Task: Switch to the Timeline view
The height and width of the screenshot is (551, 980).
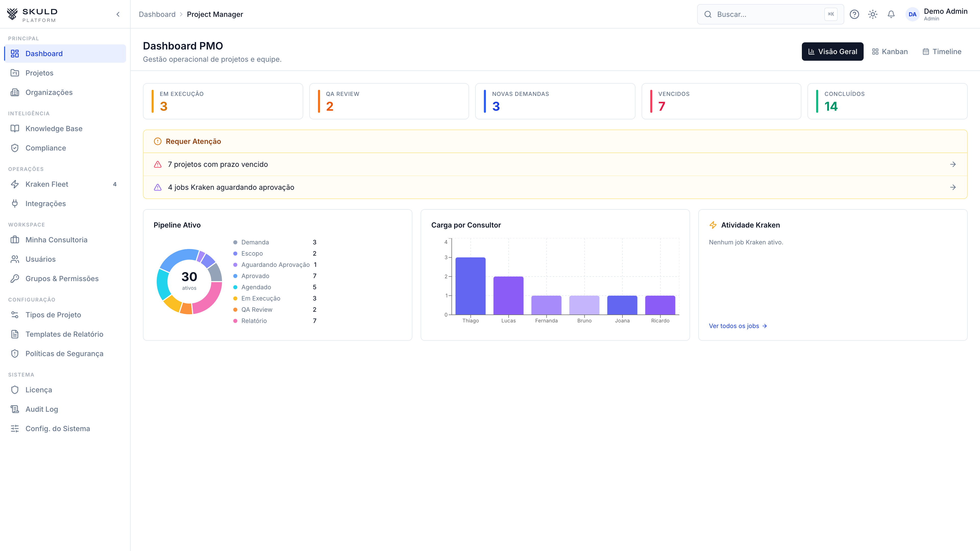Action: pyautogui.click(x=942, y=51)
